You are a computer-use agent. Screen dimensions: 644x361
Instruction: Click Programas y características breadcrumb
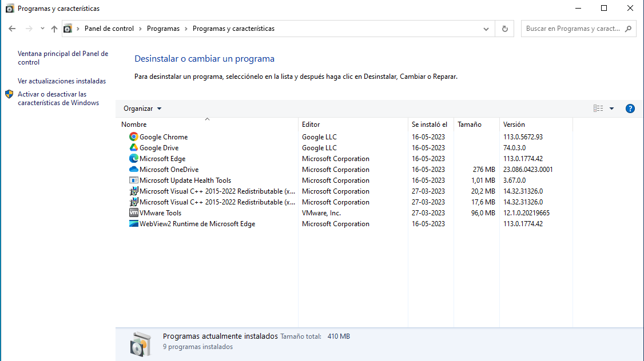pyautogui.click(x=234, y=29)
